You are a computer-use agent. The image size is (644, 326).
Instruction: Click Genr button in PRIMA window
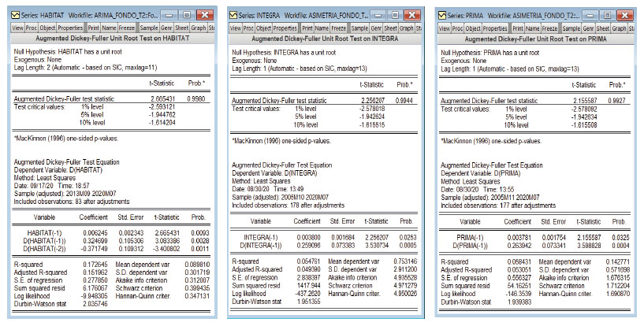pyautogui.click(x=588, y=28)
